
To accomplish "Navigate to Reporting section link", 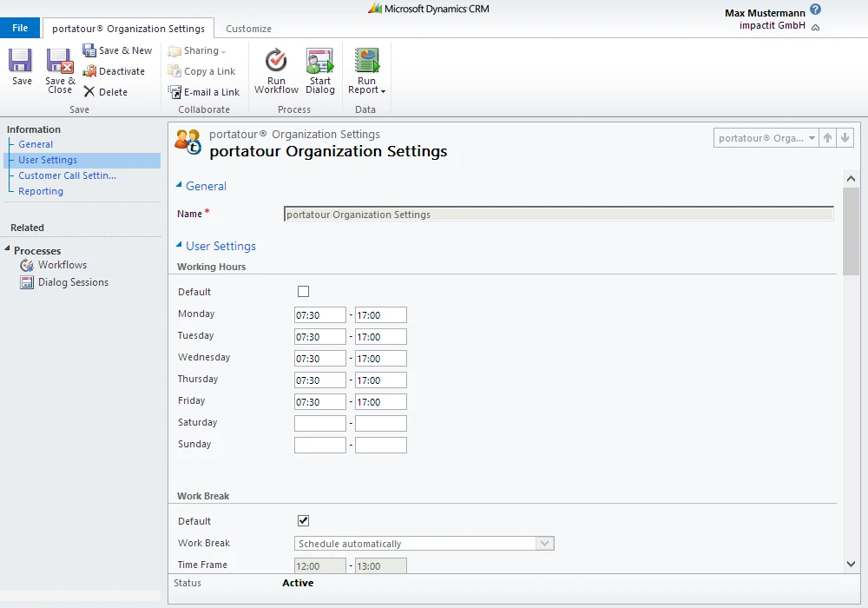I will (x=41, y=191).
